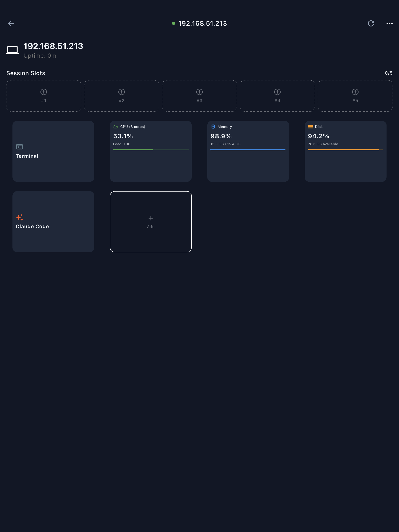Launch Claude Code
This screenshot has width=399, height=532.
(x=53, y=222)
